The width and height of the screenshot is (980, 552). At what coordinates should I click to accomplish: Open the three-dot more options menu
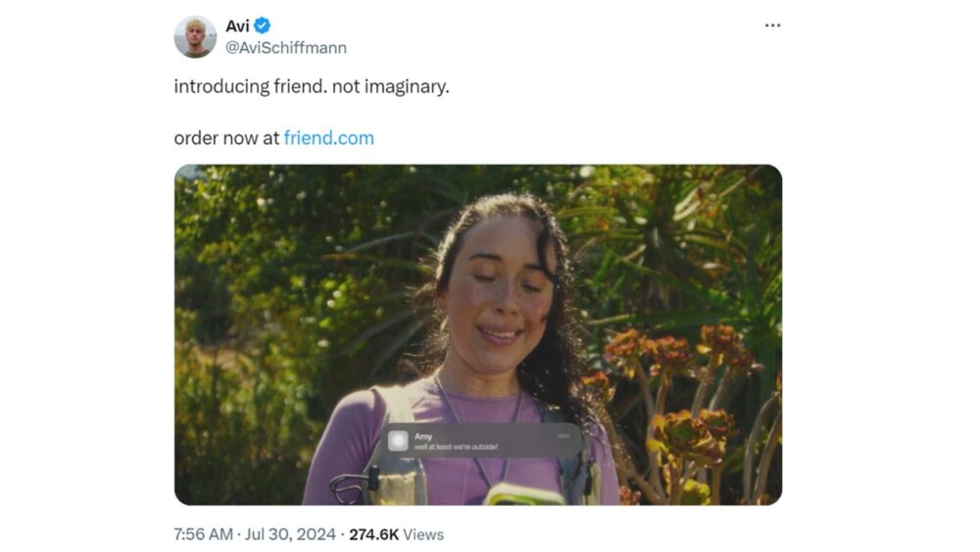pos(772,25)
